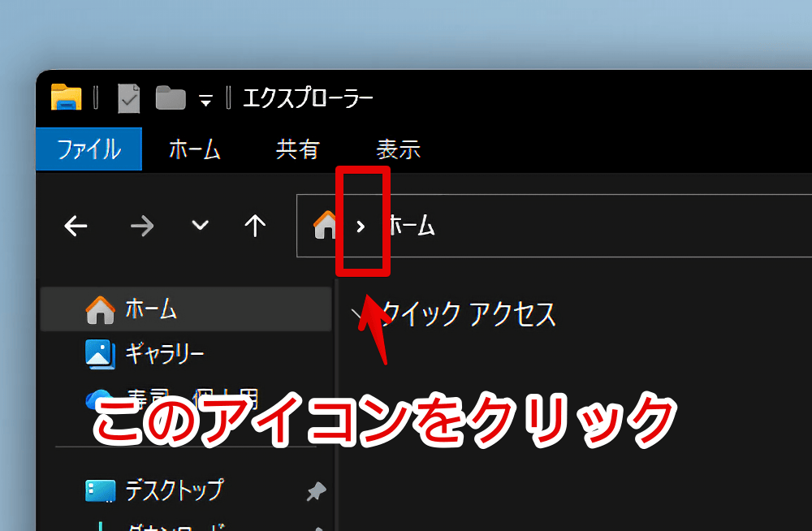Image resolution: width=812 pixels, height=531 pixels.
Task: Click the back navigation arrow
Action: click(75, 227)
